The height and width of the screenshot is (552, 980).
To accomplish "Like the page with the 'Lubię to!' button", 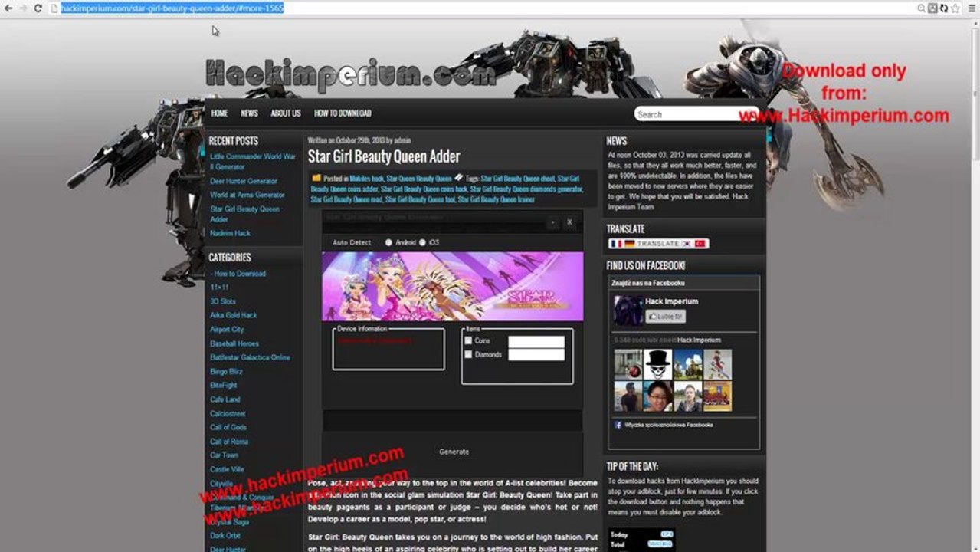I will [x=665, y=316].
